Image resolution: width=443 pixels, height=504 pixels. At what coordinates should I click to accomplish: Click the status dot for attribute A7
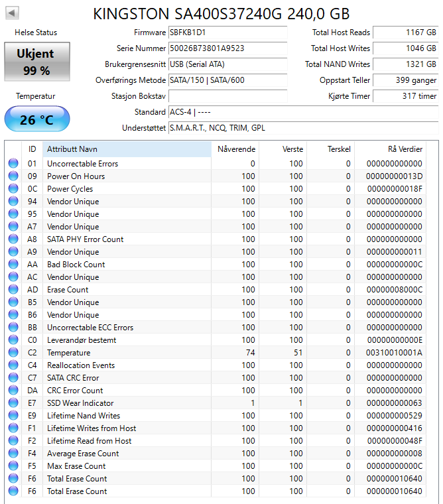tap(13, 226)
